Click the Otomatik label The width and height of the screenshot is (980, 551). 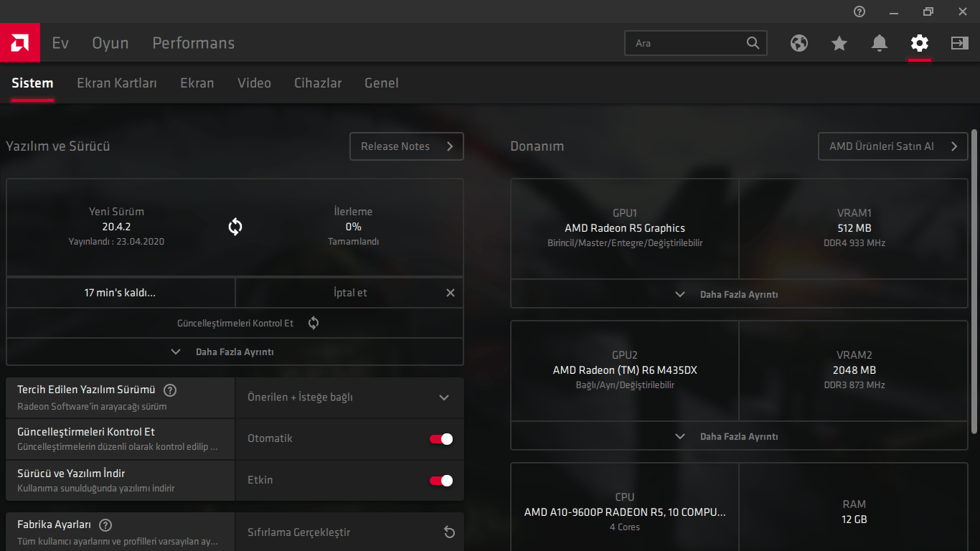270,438
